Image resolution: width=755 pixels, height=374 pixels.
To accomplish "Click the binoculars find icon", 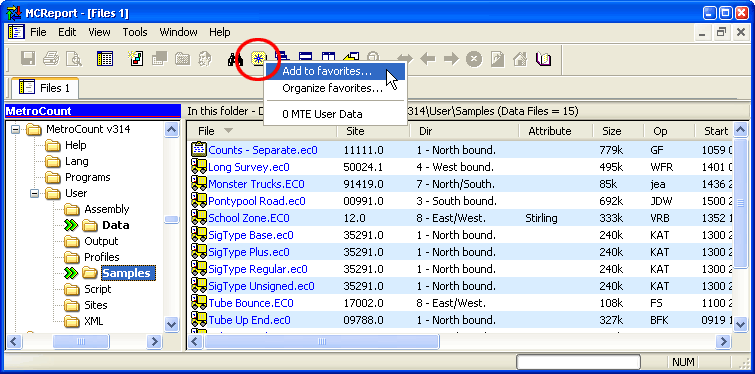I will point(235,59).
